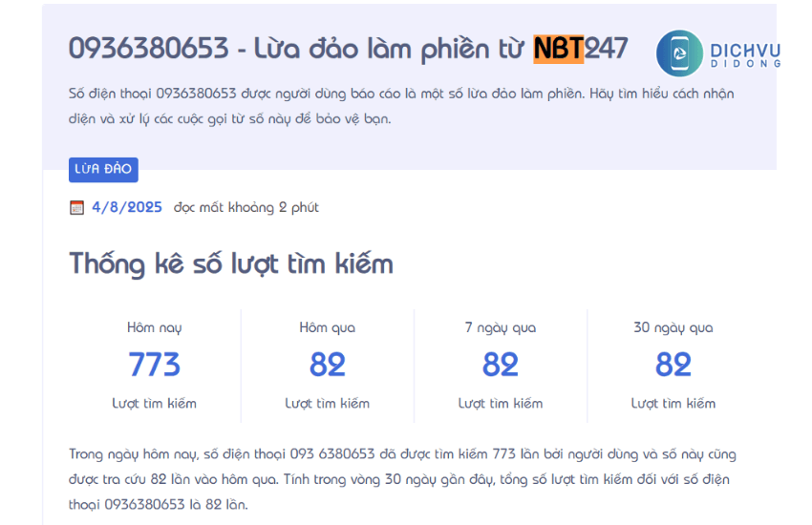Click the Dichvu Didong logo icon
812x525 pixels.
679,52
